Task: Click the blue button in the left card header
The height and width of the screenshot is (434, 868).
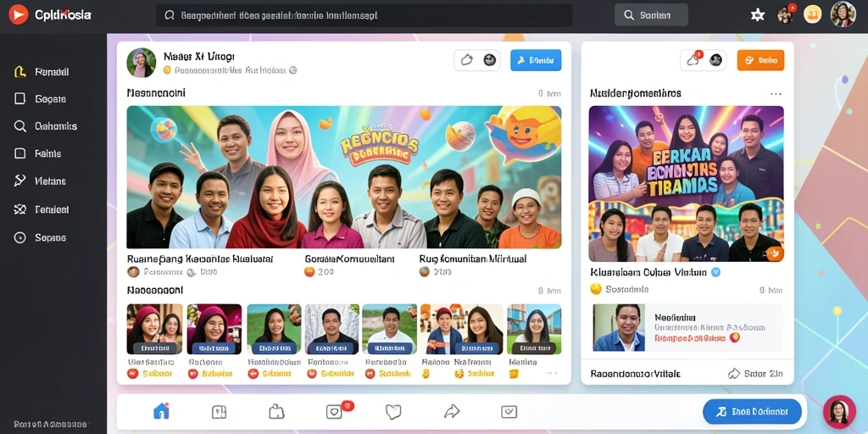Action: click(536, 60)
